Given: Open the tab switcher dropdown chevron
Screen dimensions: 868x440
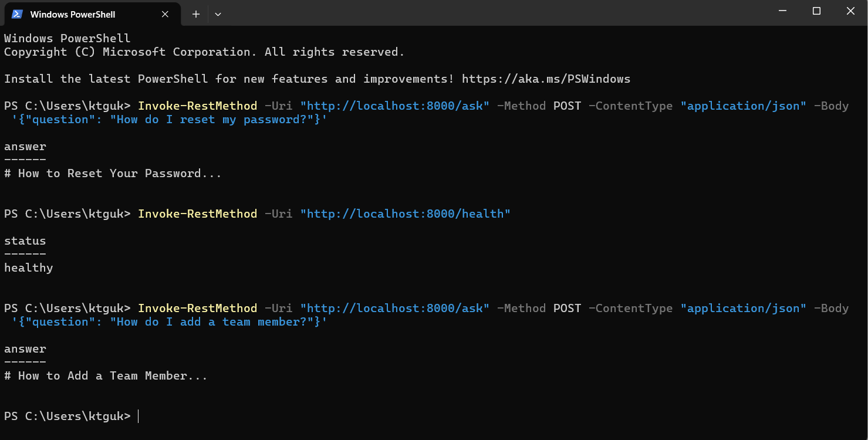Looking at the screenshot, I should [218, 13].
